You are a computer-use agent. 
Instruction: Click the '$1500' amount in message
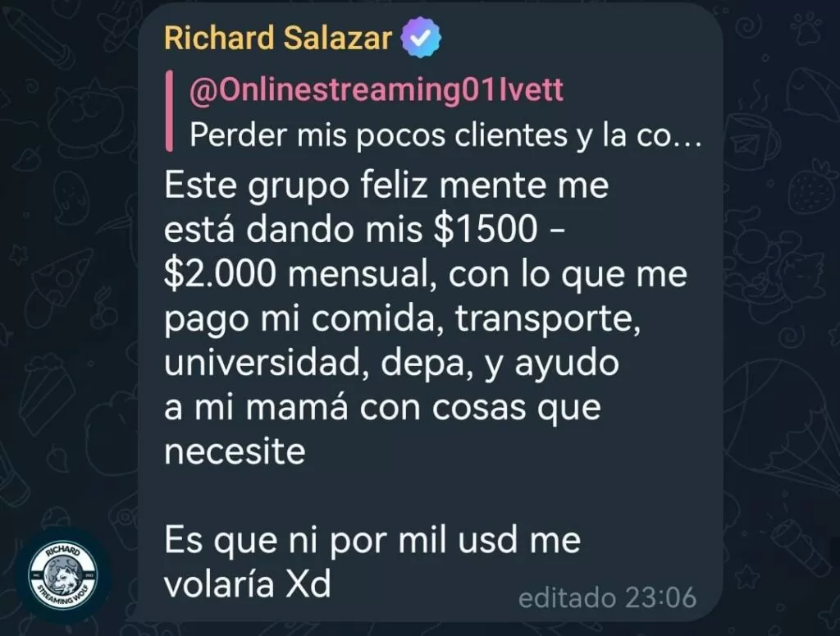click(x=486, y=230)
